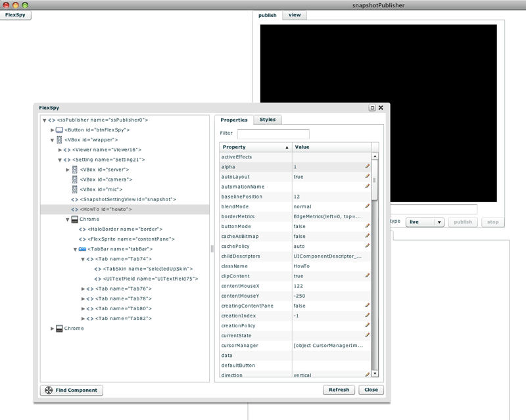Image resolution: width=526 pixels, height=420 pixels.
Task: Click the macOS green zoom window button
Action: 25,5
